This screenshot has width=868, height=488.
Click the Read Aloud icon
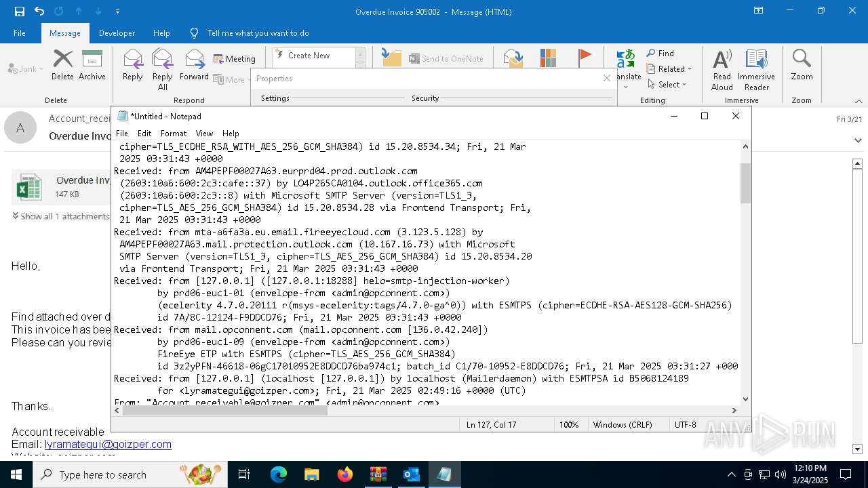pyautogui.click(x=722, y=59)
